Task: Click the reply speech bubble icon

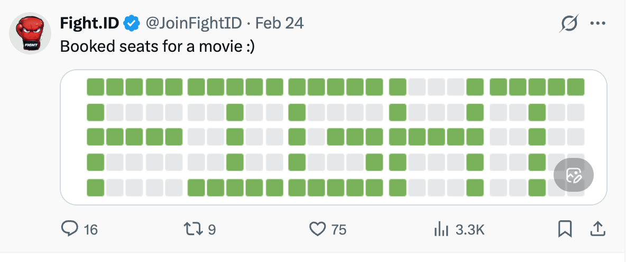Action: pos(70,229)
